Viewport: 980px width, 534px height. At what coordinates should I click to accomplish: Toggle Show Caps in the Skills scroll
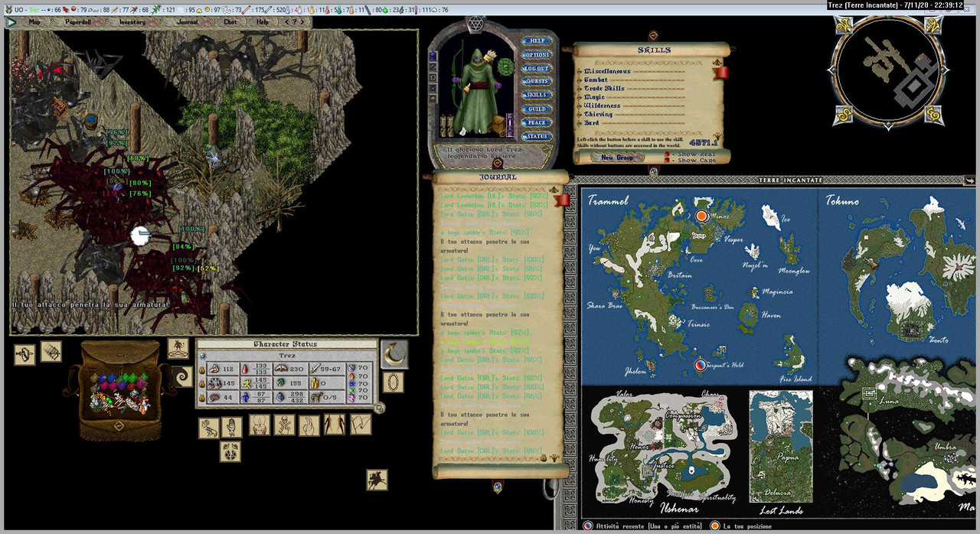point(667,161)
